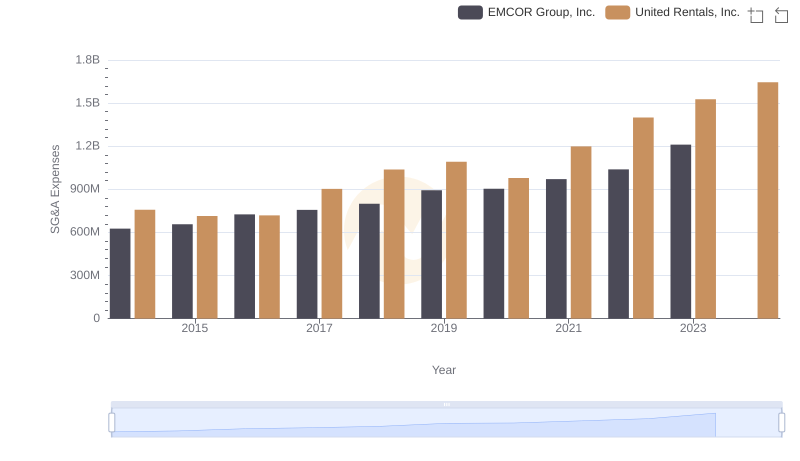Image resolution: width=800 pixels, height=461 pixels.
Task: Click the 2015 x-axis label
Action: coord(194,328)
